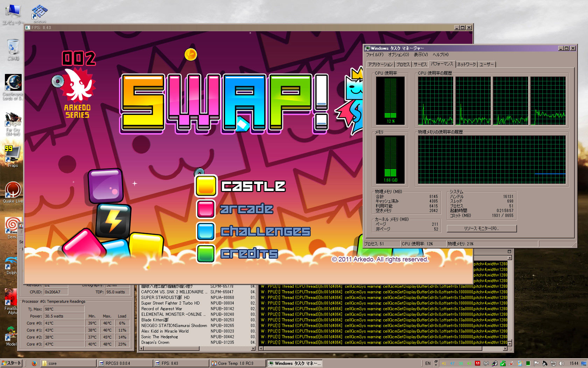Click the log pane scroll-up arrow

(510, 258)
